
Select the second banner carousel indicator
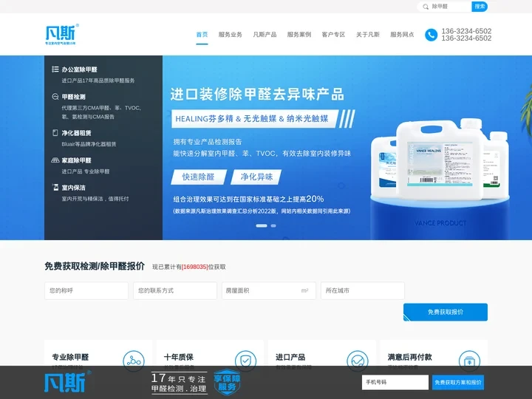[273, 225]
